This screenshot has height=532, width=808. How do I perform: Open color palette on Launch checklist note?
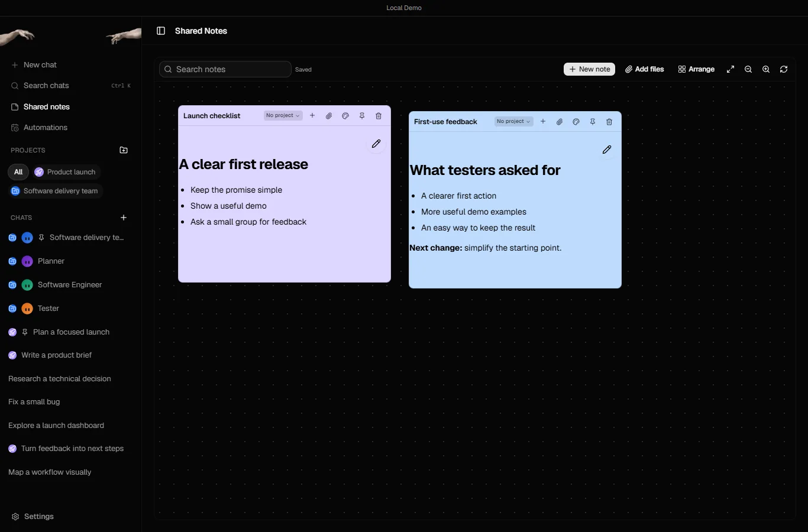[345, 116]
